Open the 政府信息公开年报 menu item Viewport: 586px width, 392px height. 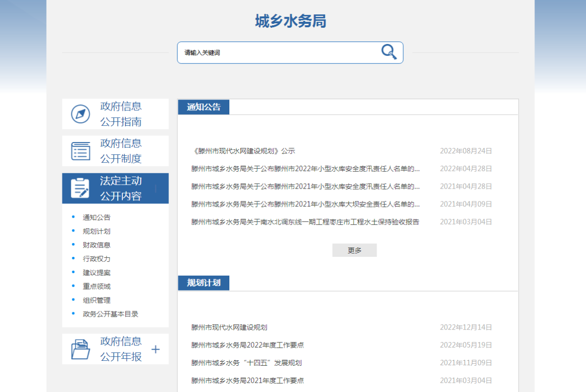[x=115, y=349]
